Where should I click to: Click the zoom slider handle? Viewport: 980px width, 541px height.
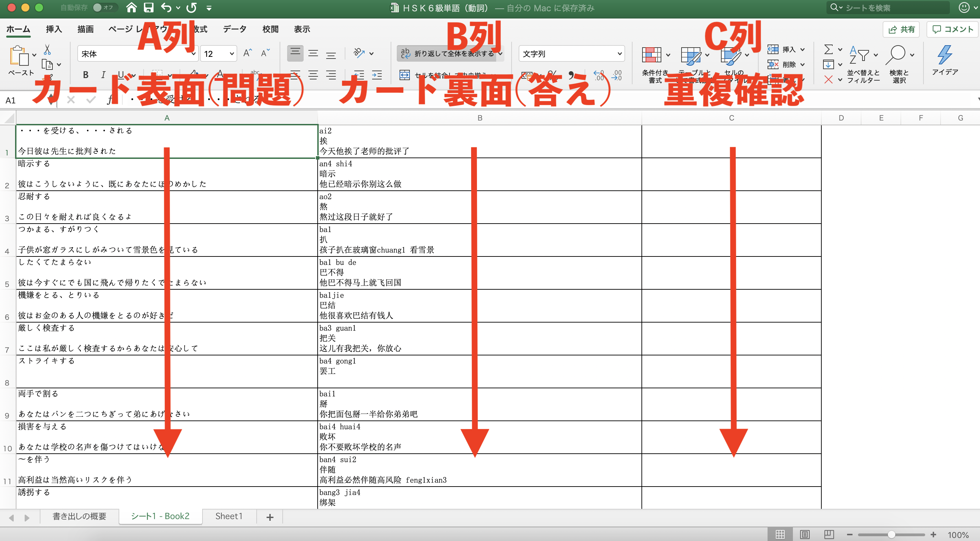coord(891,534)
